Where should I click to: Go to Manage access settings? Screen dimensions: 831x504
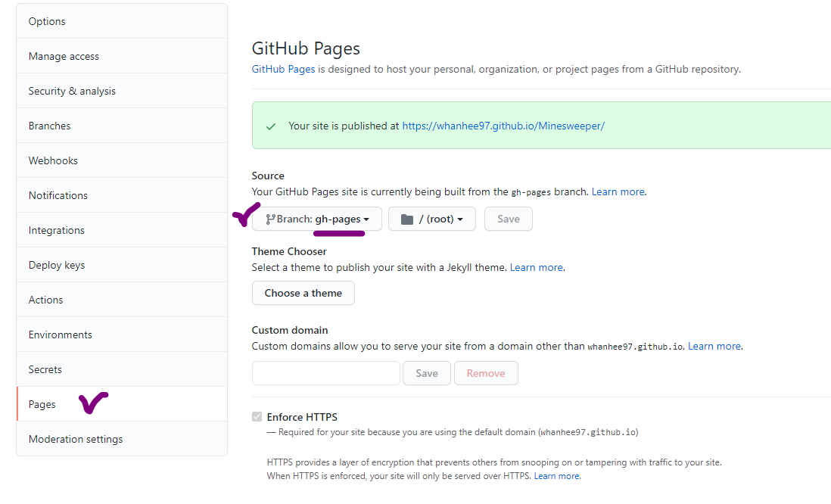[x=122, y=56]
